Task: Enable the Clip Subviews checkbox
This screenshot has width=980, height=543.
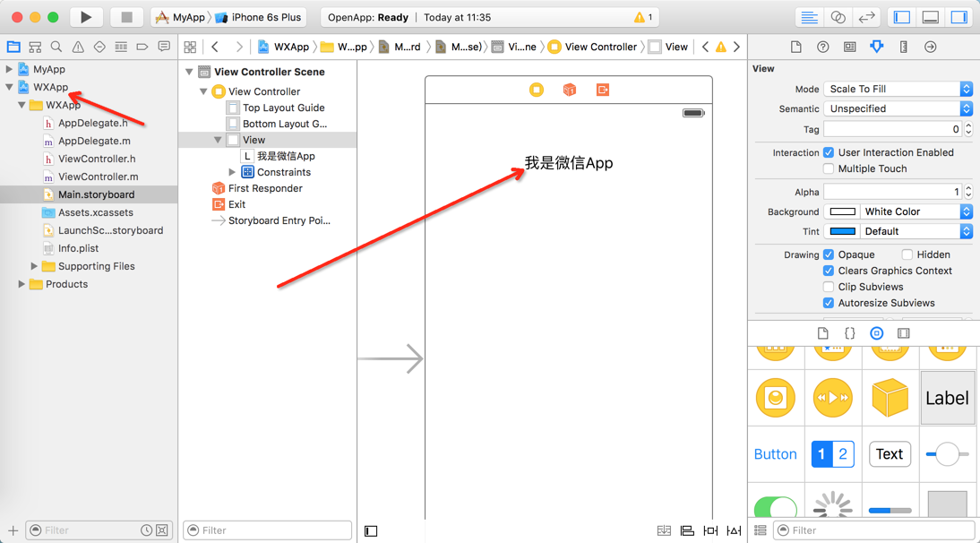Action: (828, 287)
